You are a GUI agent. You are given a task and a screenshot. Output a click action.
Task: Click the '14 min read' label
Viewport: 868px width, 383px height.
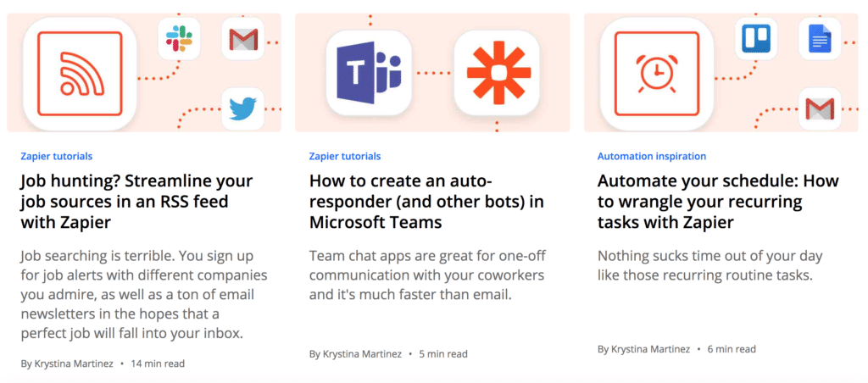158,364
